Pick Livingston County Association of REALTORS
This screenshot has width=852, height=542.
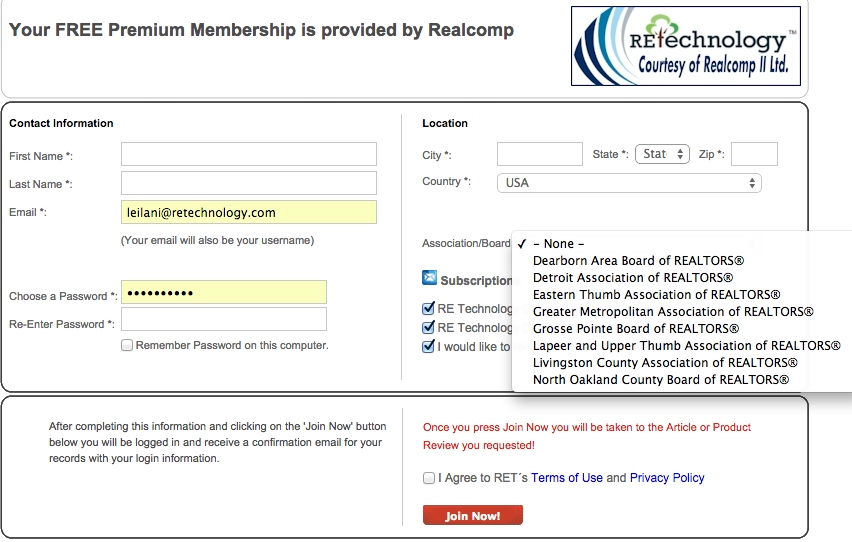(x=665, y=363)
